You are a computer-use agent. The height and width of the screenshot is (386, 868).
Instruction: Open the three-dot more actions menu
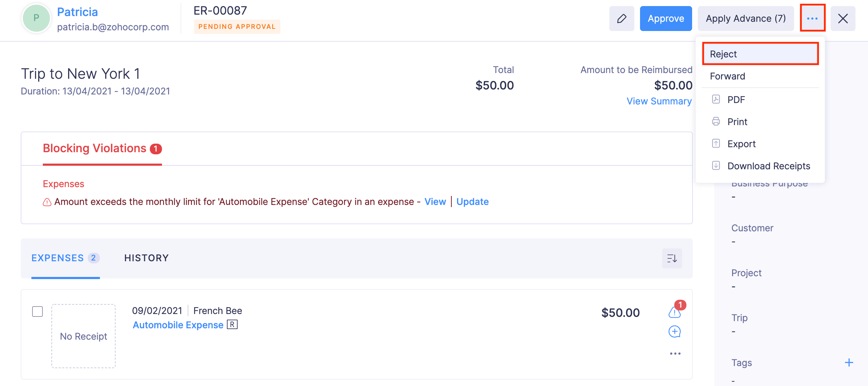click(x=812, y=19)
